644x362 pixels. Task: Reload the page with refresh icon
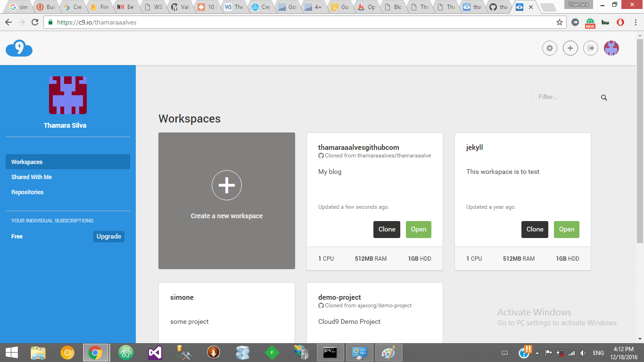(35, 22)
